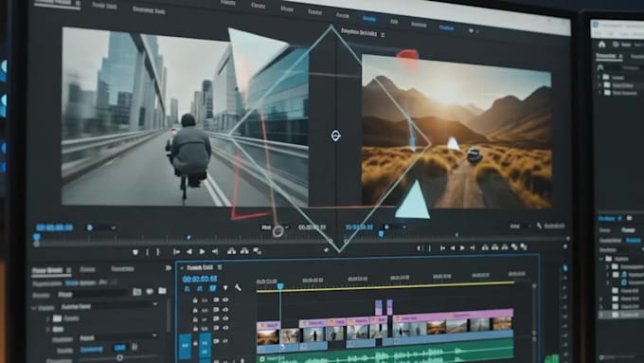Screen dimensions: 644x363
Task: Select the green audio waveform clip in timeline
Action: (385, 354)
